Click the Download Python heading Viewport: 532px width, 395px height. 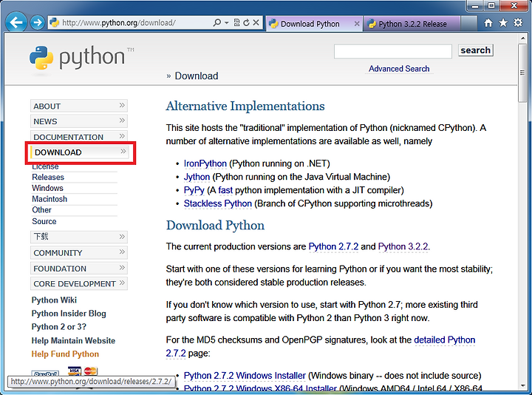coord(215,225)
